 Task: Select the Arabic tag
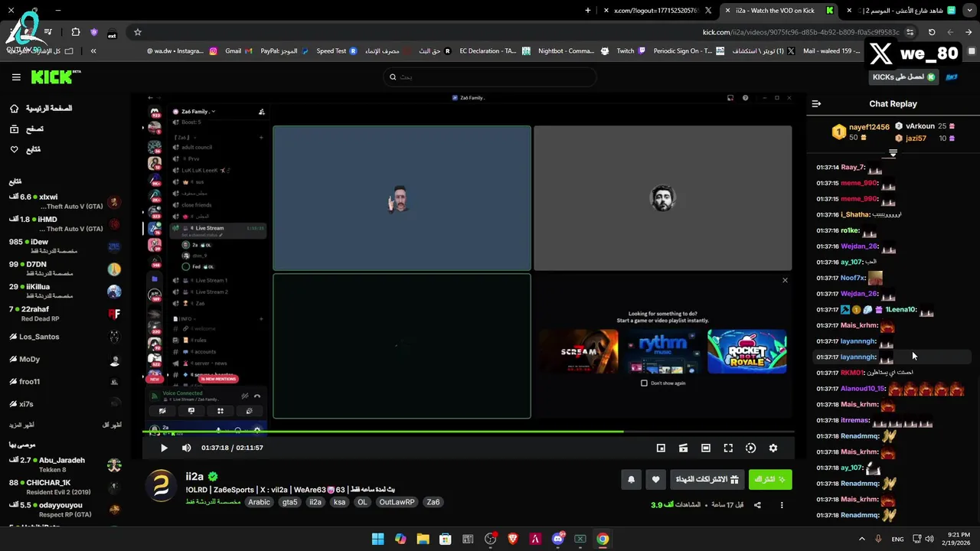pos(259,502)
